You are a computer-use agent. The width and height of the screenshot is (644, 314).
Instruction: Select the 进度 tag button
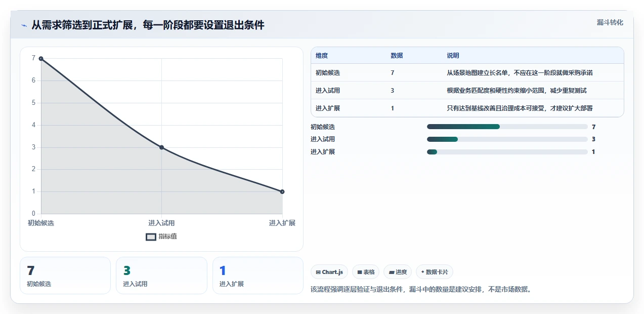pyautogui.click(x=398, y=272)
